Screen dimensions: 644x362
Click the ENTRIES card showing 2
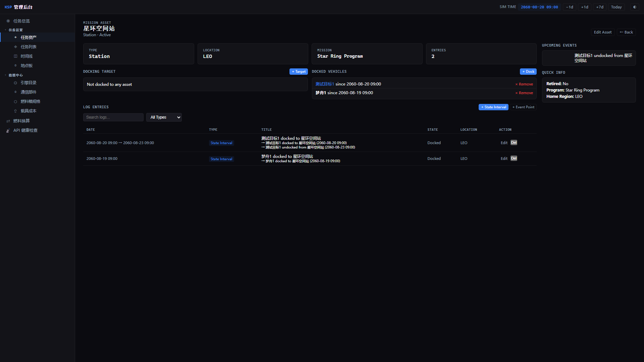(x=481, y=54)
